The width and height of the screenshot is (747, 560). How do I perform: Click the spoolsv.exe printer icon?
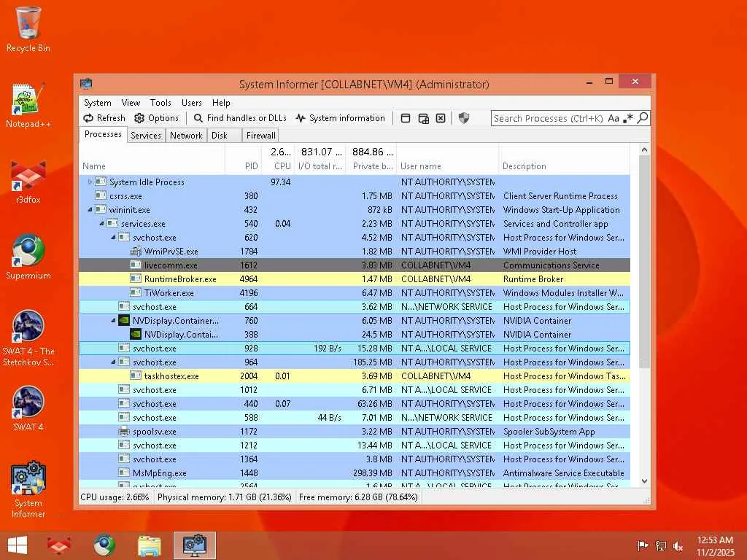[x=124, y=432]
